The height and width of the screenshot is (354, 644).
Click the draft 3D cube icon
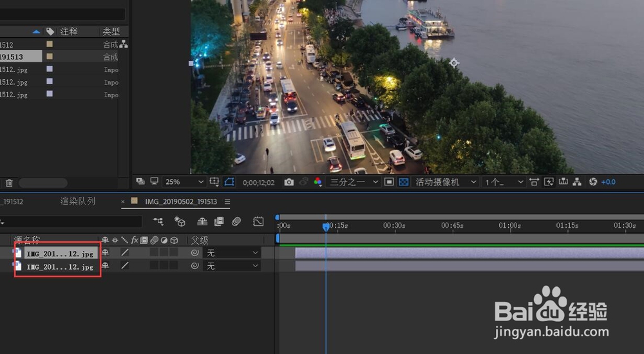pyautogui.click(x=180, y=221)
